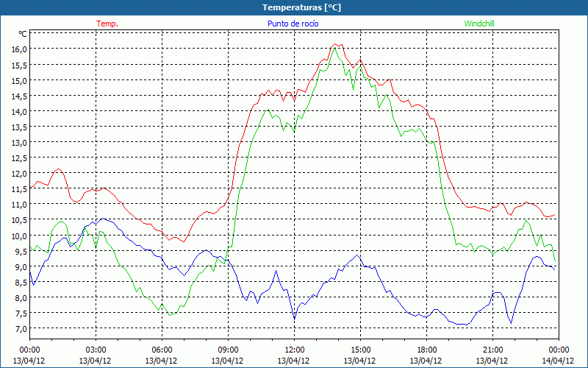Click the chart title 'Temperaturas [°C]'
The image size is (588, 368).
[301, 7]
